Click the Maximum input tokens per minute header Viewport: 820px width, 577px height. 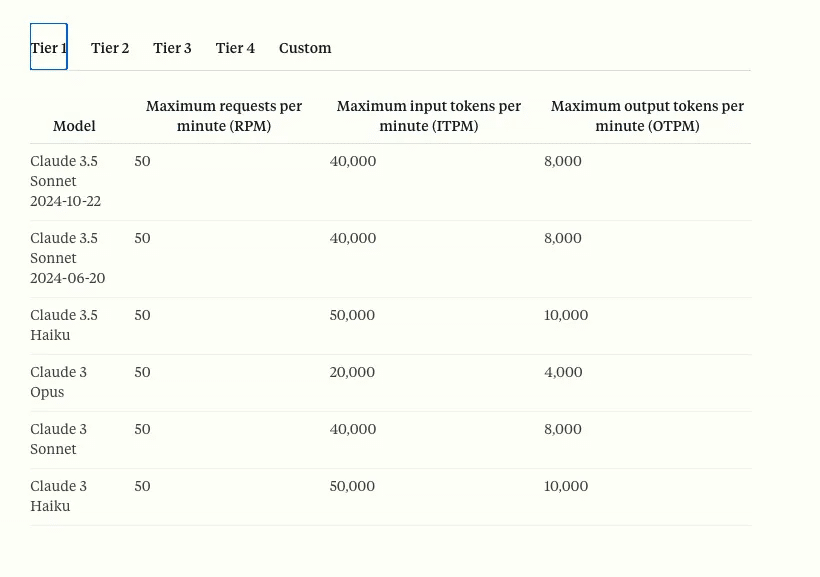point(429,116)
